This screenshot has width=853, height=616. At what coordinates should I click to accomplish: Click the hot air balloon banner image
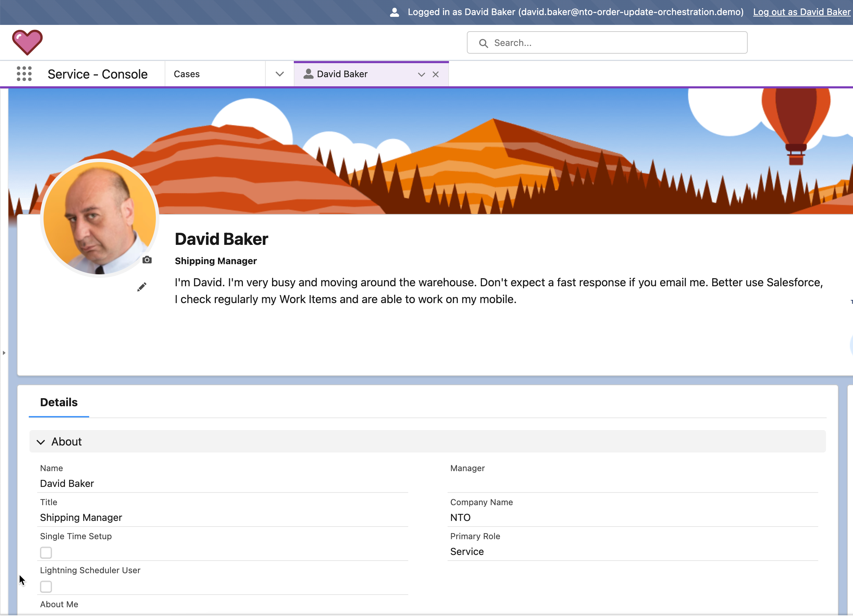point(795,127)
